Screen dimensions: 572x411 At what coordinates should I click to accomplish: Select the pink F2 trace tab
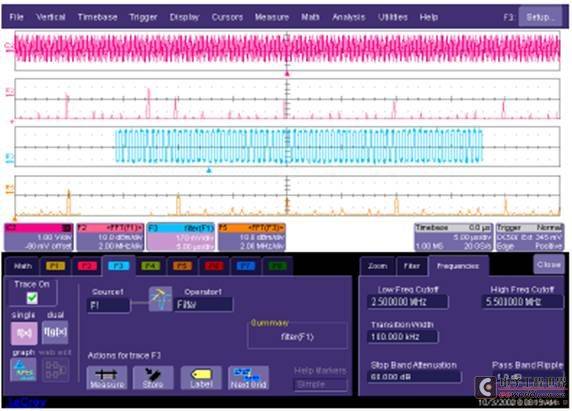coord(87,266)
